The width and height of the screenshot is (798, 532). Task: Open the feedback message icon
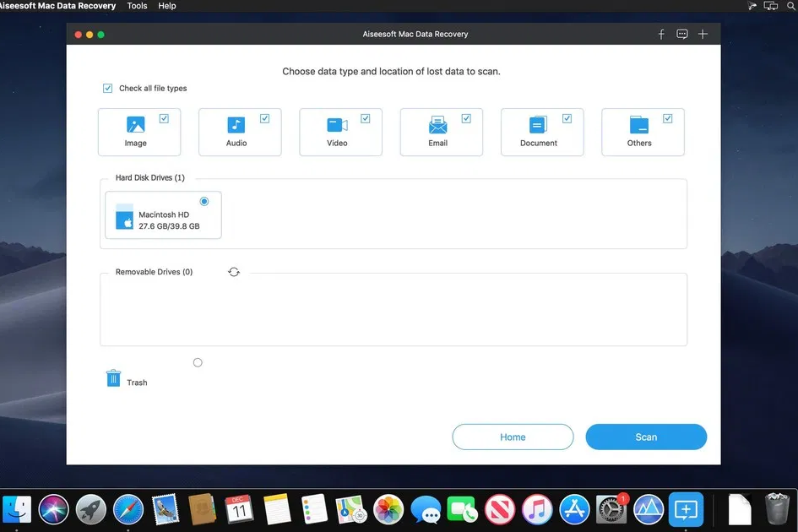tap(681, 34)
